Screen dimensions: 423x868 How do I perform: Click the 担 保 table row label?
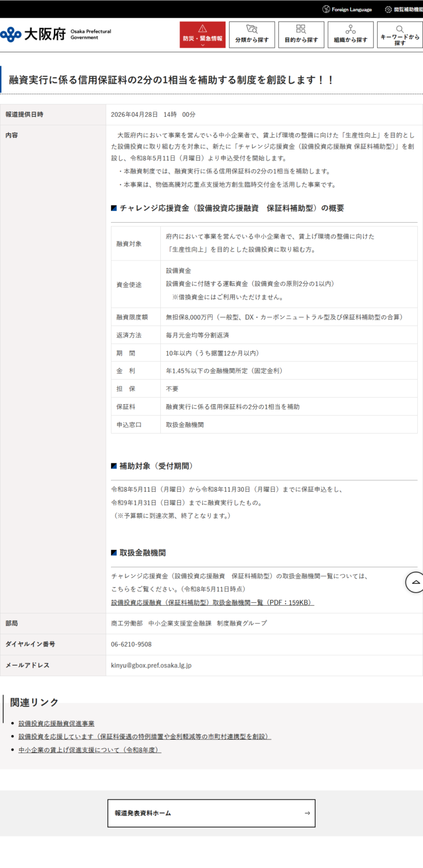(126, 389)
